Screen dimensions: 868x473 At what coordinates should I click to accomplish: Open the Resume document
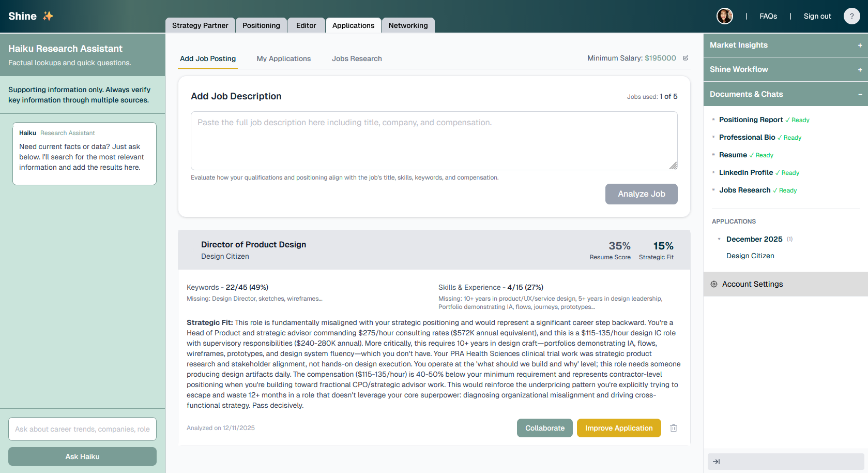click(733, 155)
